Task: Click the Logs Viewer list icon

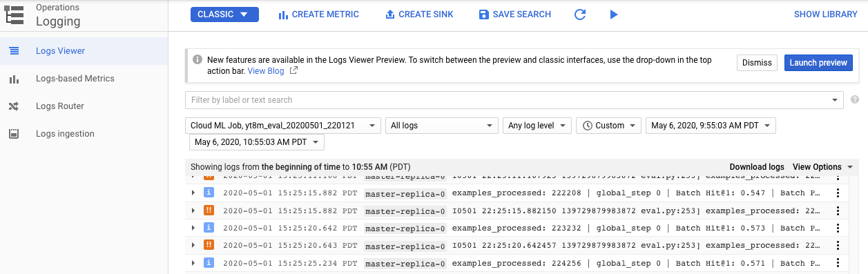Action: click(14, 51)
